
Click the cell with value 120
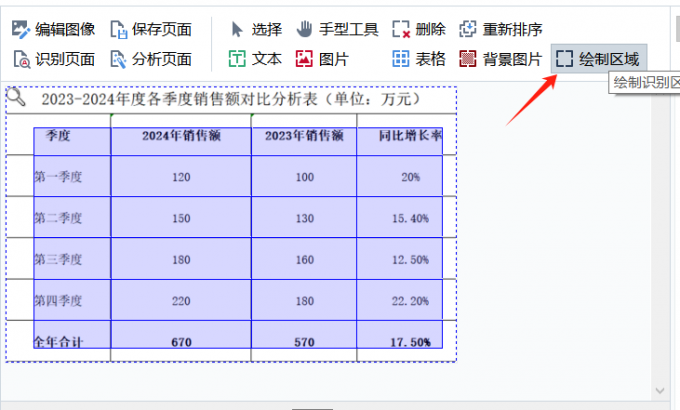pos(181,176)
